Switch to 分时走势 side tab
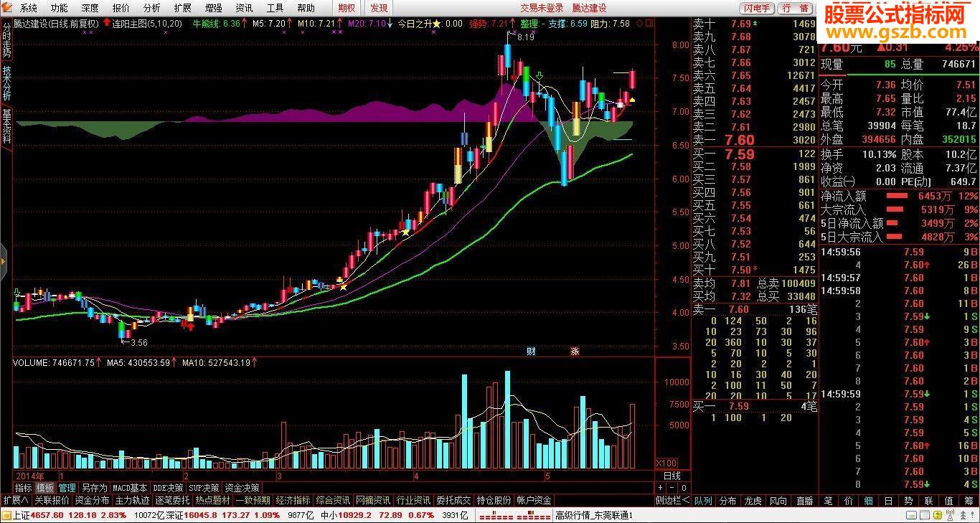Screen dimensions: 980x523 [6, 40]
